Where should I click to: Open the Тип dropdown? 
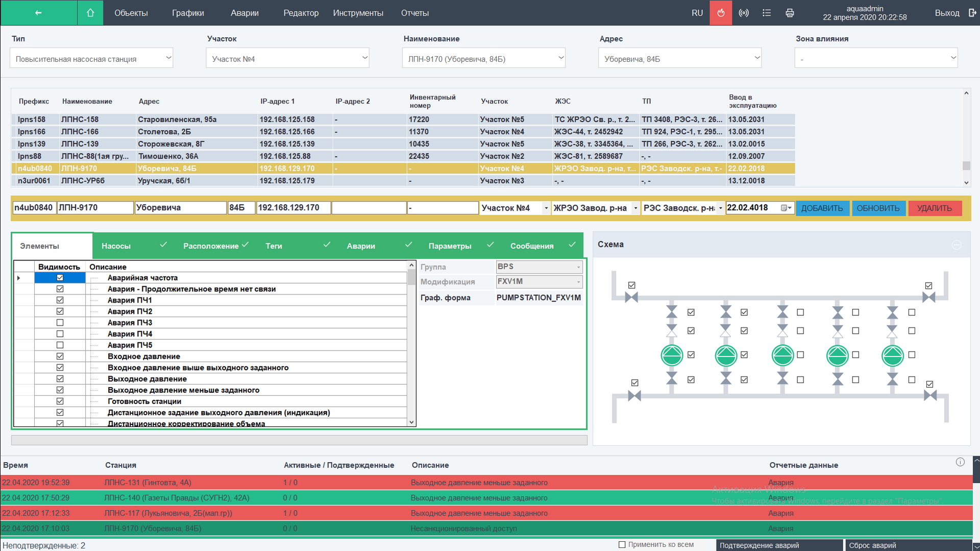pyautogui.click(x=91, y=58)
